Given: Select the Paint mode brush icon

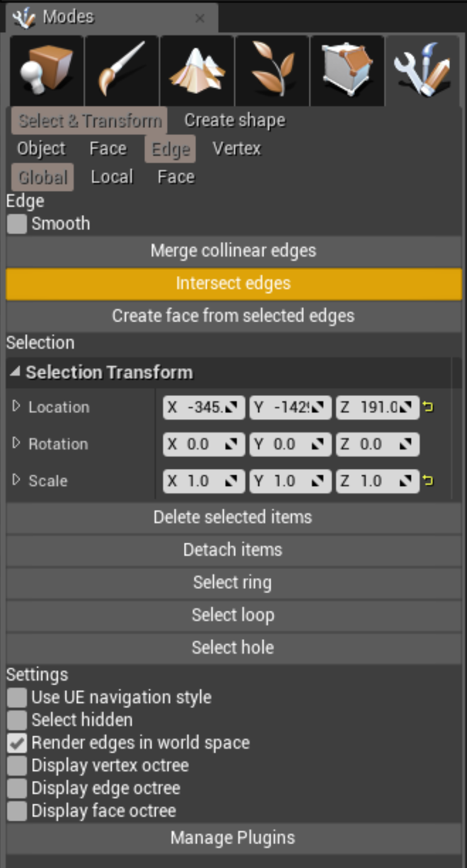Looking at the screenshot, I should (122, 71).
